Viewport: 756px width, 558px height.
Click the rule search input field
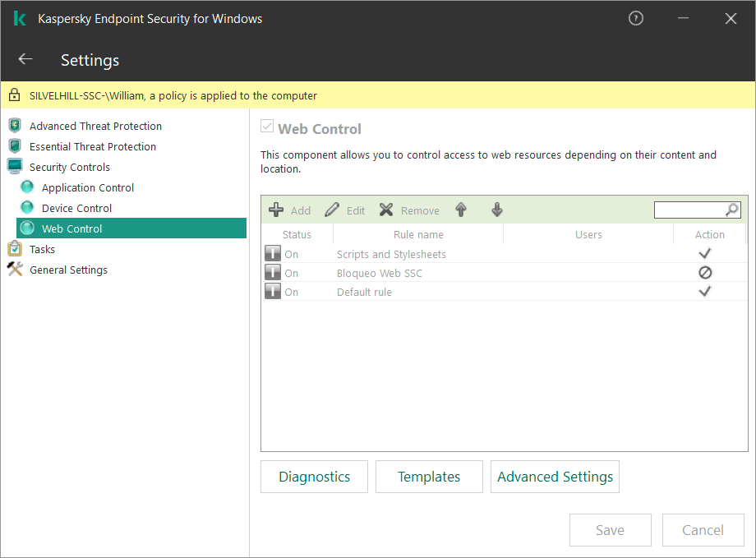click(689, 210)
